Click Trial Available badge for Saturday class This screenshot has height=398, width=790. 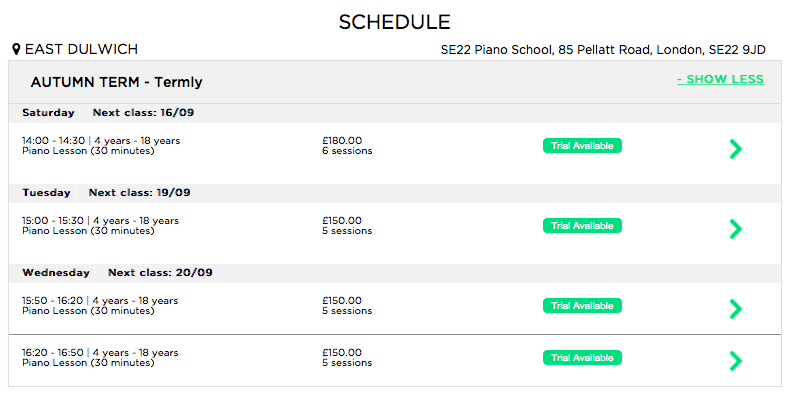pos(582,146)
